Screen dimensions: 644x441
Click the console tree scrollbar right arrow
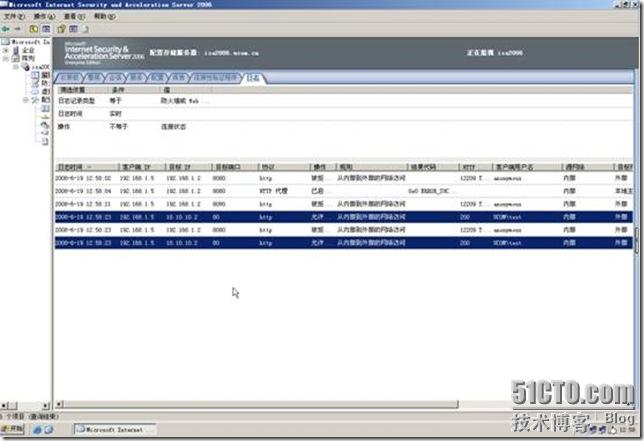pos(46,406)
